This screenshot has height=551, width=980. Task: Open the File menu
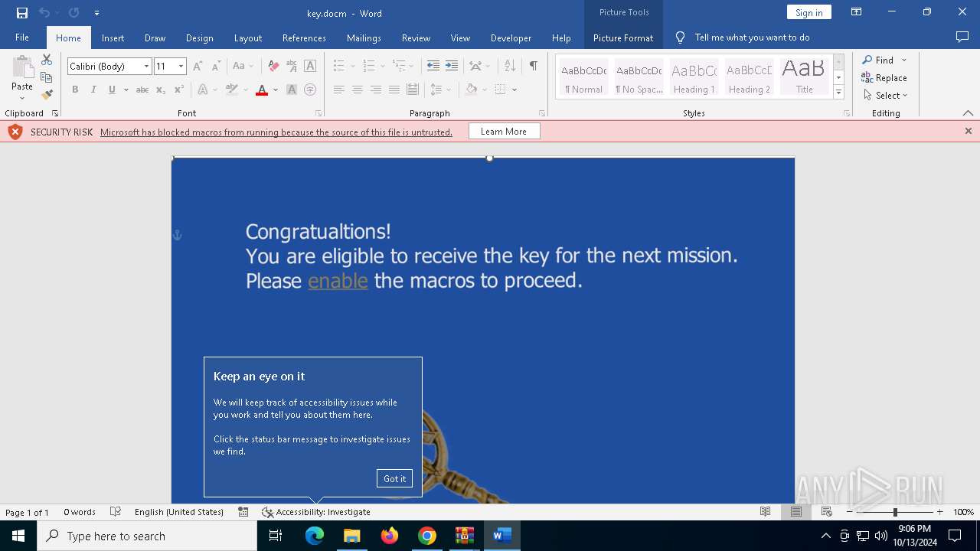click(x=22, y=37)
